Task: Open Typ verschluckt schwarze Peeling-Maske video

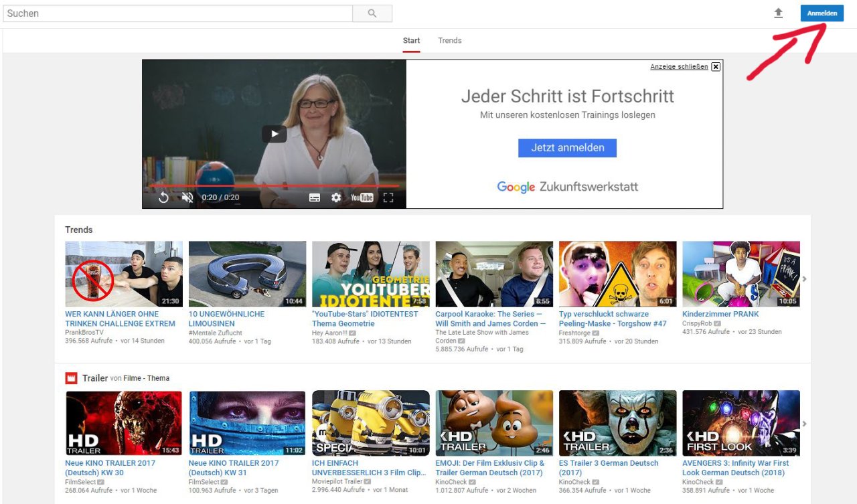Action: [x=613, y=319]
